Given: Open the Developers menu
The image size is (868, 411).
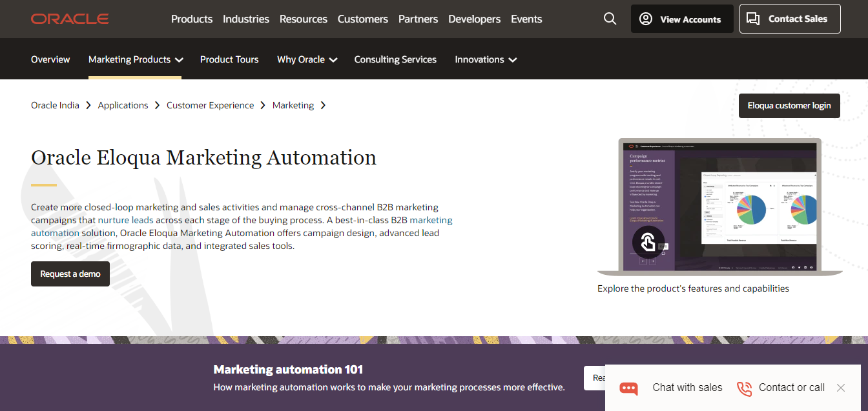Looking at the screenshot, I should [x=475, y=19].
